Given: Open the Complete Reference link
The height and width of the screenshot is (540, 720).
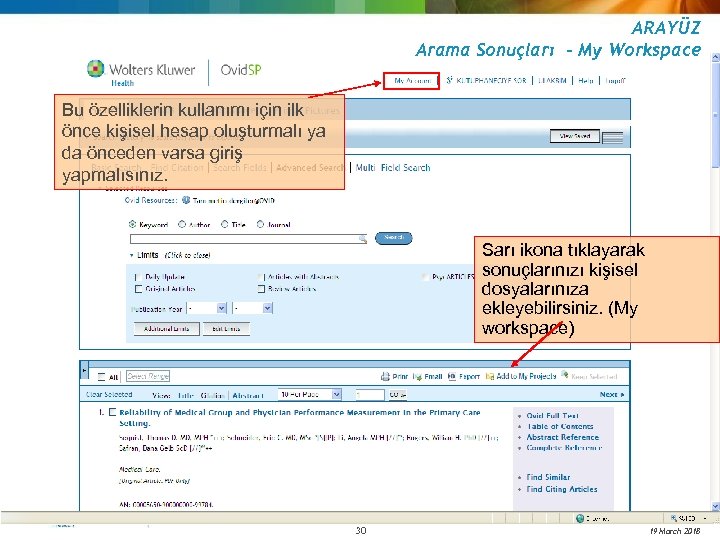Looking at the screenshot, I should pos(564,448).
